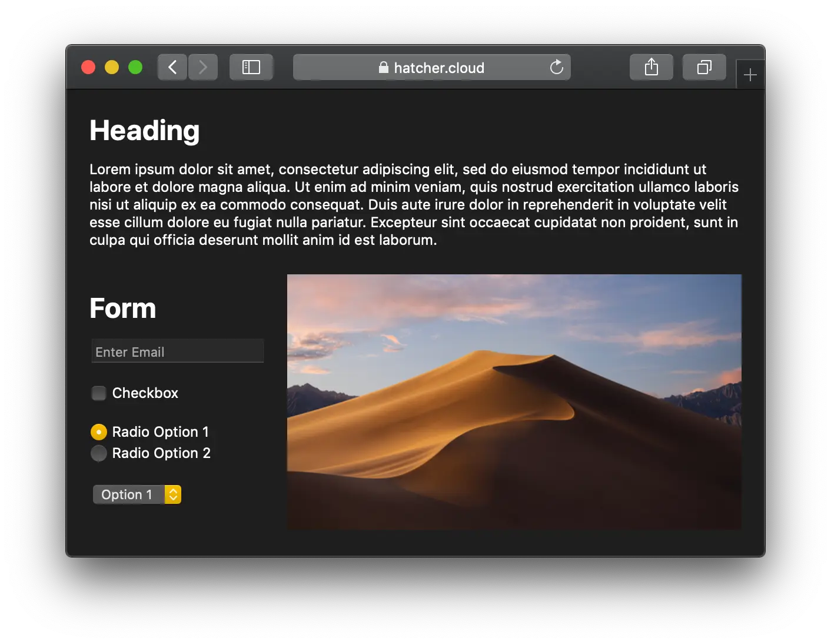Click the Enter Email field
Image resolution: width=831 pixels, height=644 pixels.
click(x=177, y=351)
